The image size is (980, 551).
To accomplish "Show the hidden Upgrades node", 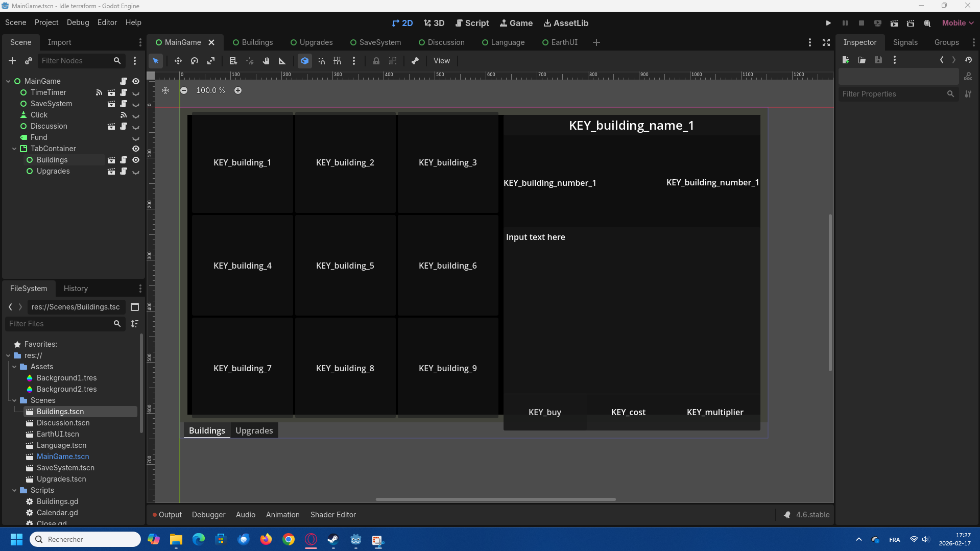I will (136, 172).
